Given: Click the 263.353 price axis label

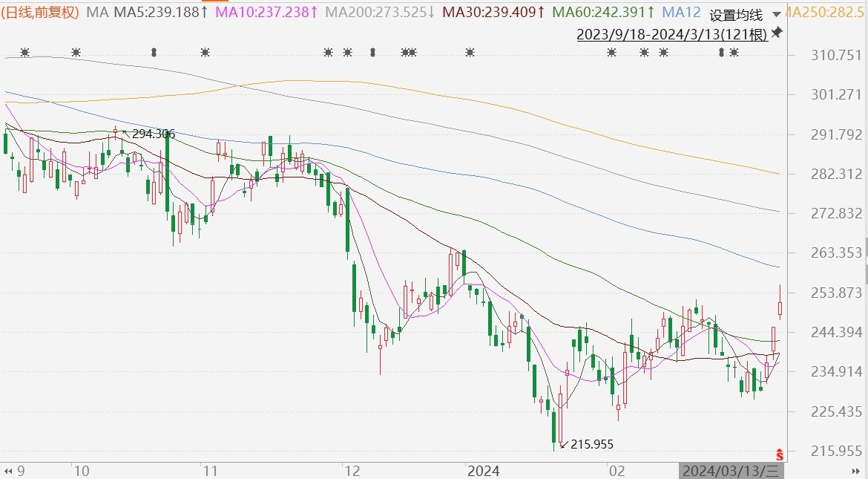Looking at the screenshot, I should [x=836, y=252].
